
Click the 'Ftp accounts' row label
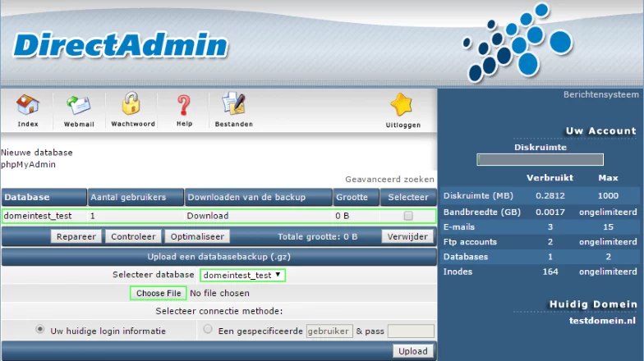pyautogui.click(x=470, y=242)
